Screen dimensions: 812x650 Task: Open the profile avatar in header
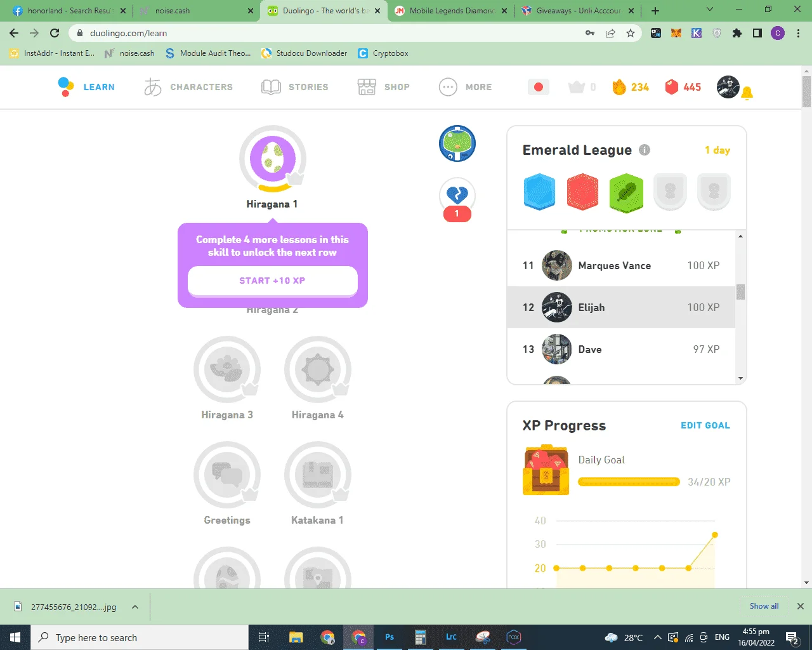click(728, 87)
